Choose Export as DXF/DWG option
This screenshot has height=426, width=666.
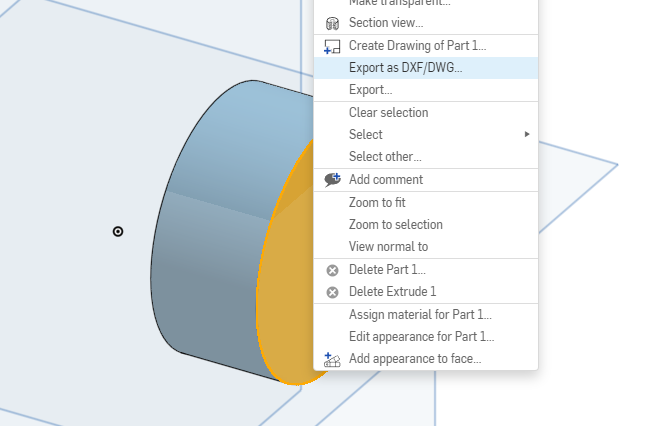coord(405,68)
